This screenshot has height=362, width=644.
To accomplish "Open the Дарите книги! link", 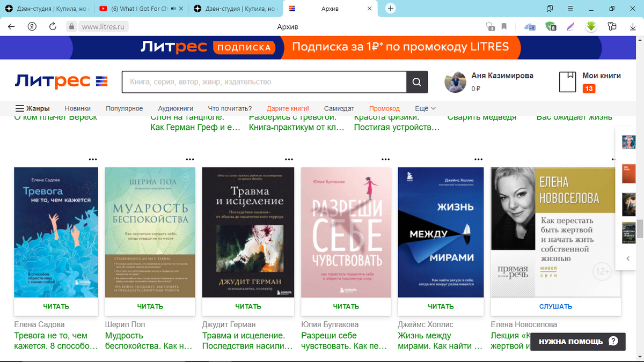I will [288, 108].
